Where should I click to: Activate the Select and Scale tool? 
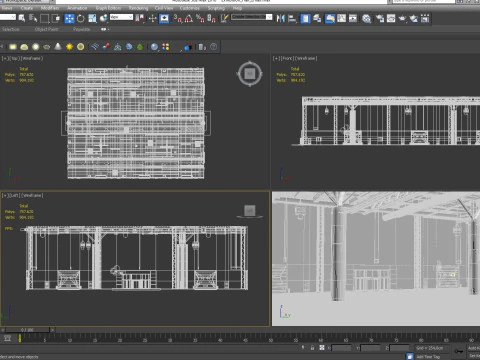tap(92, 18)
